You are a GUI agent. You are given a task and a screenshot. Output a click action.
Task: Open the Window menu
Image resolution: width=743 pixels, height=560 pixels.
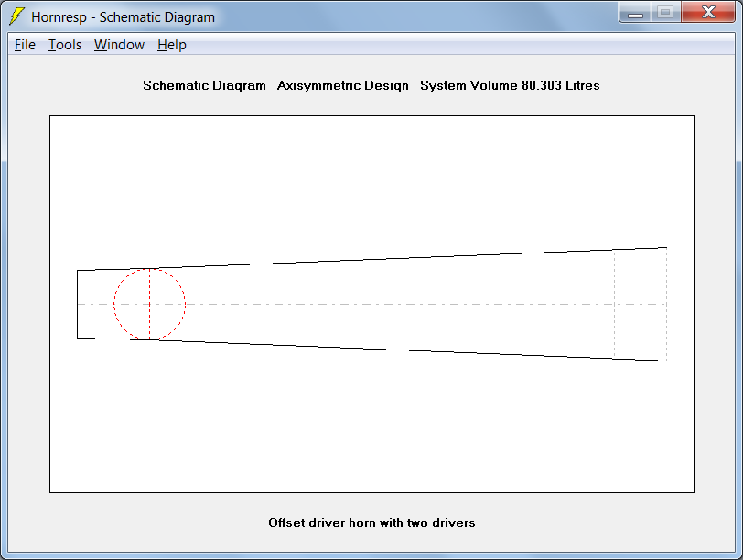[119, 45]
